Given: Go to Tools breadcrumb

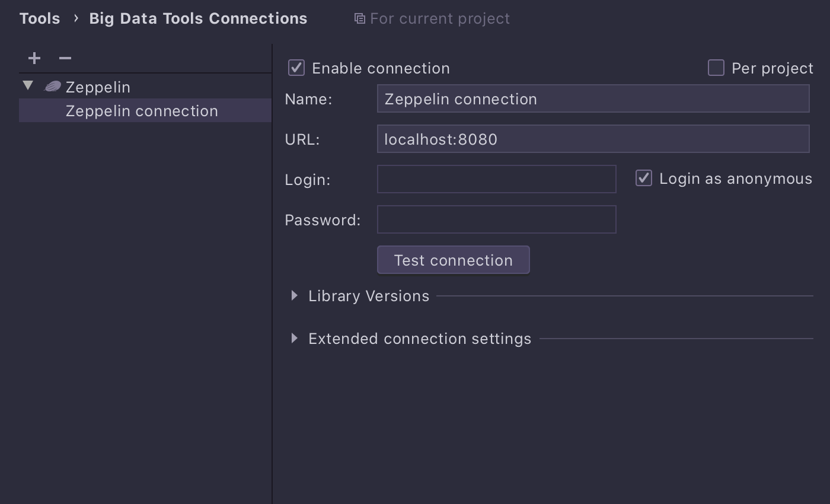Looking at the screenshot, I should tap(40, 18).
